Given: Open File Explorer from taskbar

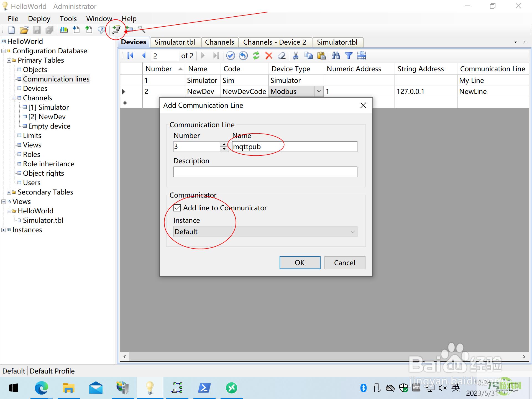Looking at the screenshot, I should 68,388.
